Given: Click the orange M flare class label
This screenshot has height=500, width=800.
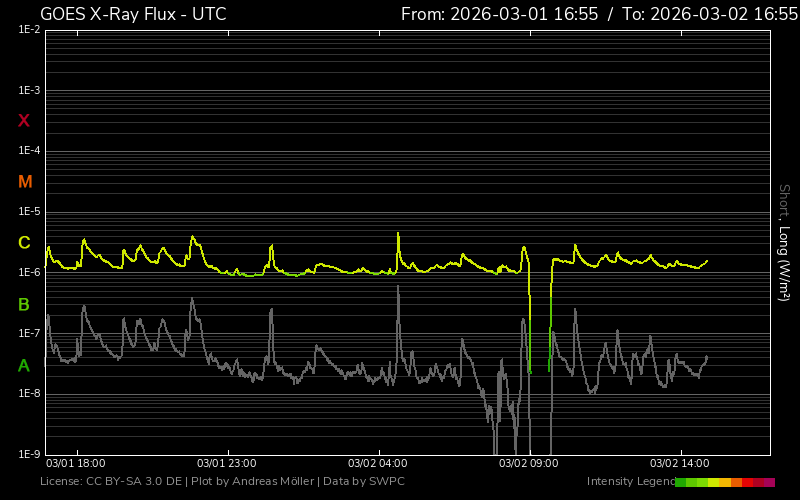Looking at the screenshot, I should click(x=25, y=182).
